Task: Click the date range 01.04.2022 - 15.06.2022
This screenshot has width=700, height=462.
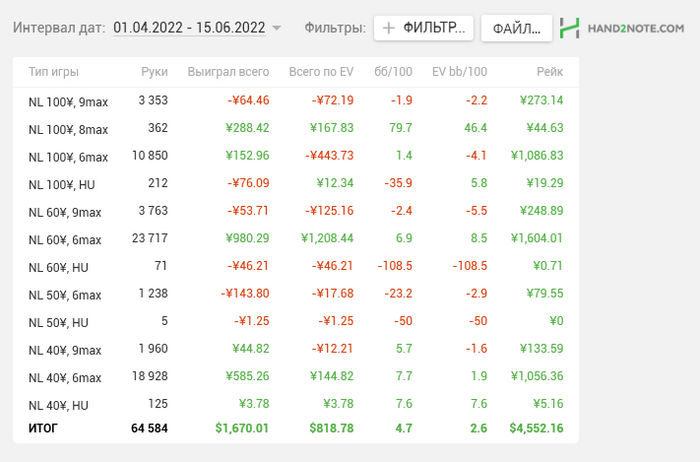Action: click(x=189, y=28)
